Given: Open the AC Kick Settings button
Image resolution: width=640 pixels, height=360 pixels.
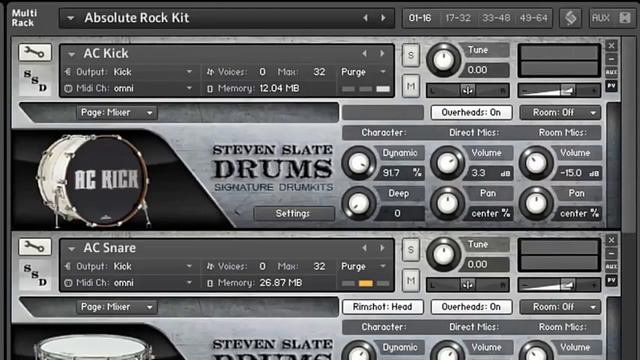Looking at the screenshot, I should coord(293,213).
